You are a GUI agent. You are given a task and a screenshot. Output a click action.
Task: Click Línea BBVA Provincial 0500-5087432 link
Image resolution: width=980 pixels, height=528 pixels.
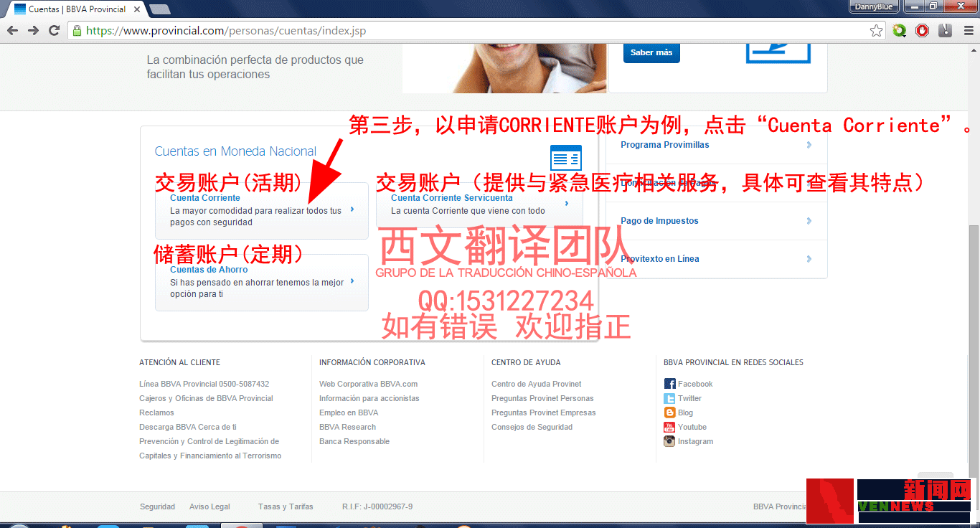pyautogui.click(x=204, y=384)
